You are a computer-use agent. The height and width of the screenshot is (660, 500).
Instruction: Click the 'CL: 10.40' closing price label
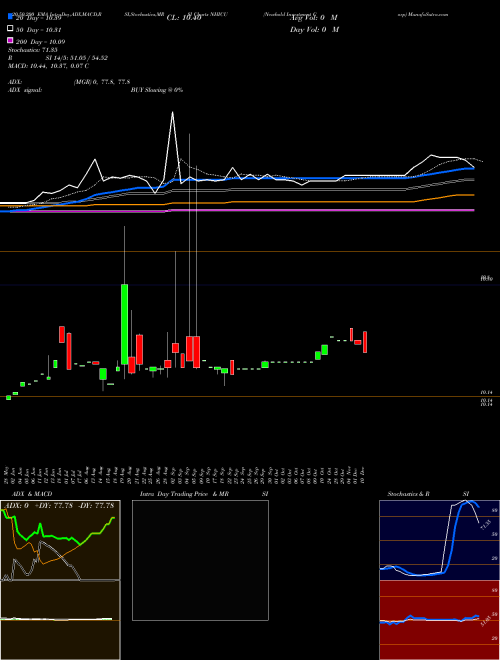[184, 18]
